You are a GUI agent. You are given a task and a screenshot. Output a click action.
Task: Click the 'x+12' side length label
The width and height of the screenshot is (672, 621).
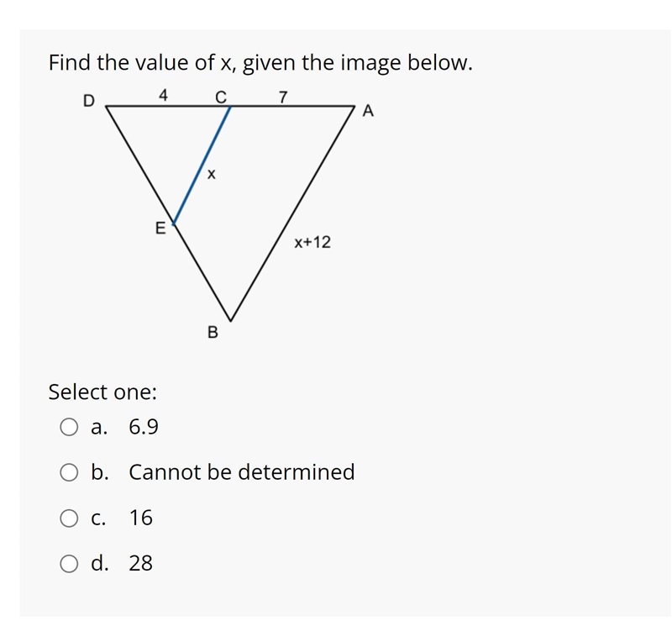click(312, 242)
